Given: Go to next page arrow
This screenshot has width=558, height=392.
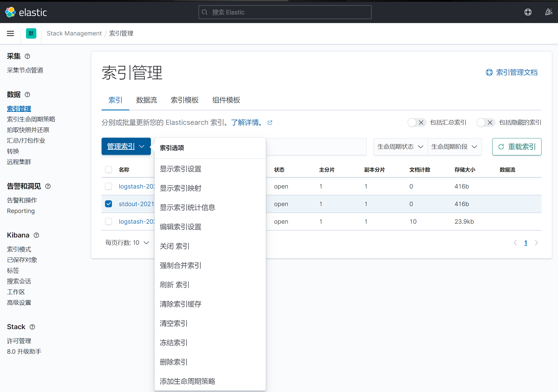Looking at the screenshot, I should [536, 243].
